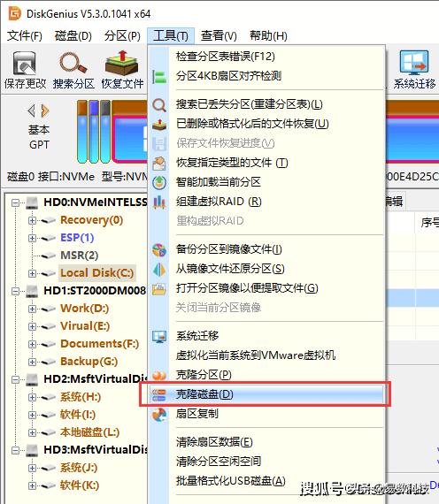Click the restore partition from image icon
This screenshot has width=439, height=504.
coord(159,270)
